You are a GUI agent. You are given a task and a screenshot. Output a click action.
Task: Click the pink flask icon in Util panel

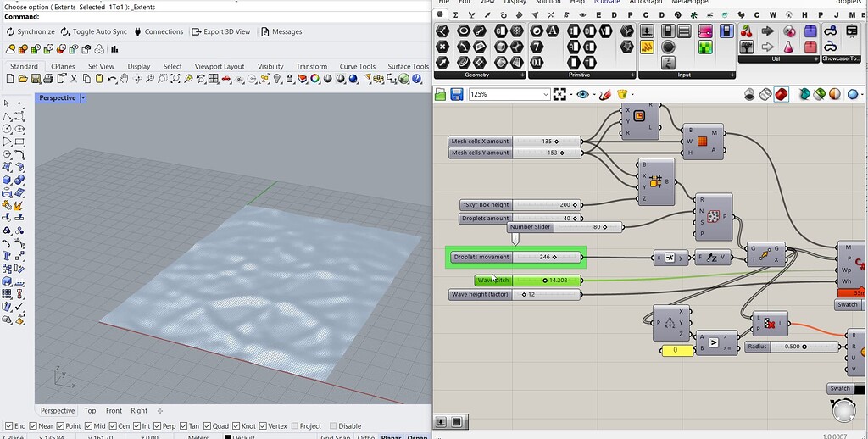pyautogui.click(x=789, y=47)
